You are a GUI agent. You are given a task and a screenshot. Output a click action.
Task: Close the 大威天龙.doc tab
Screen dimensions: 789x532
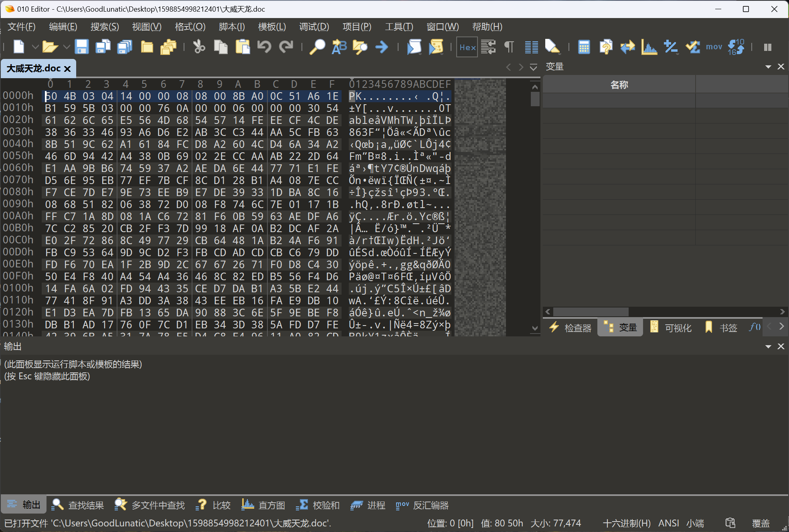pyautogui.click(x=67, y=69)
